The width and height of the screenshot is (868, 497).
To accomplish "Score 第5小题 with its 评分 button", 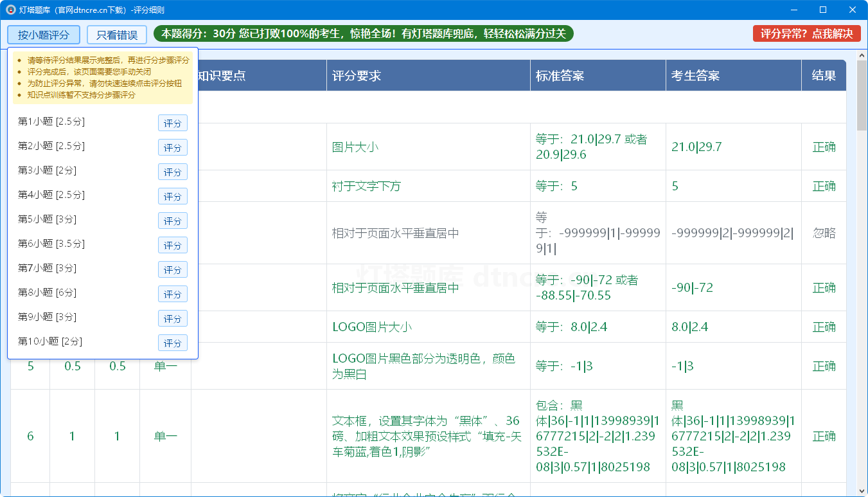I will pyautogui.click(x=173, y=221).
